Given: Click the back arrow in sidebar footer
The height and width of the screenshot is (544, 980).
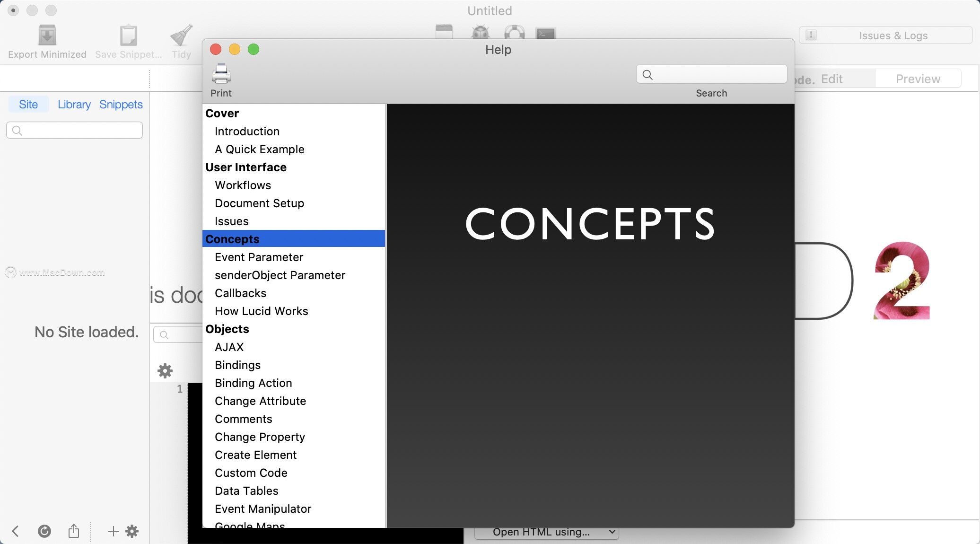Looking at the screenshot, I should click(x=15, y=531).
